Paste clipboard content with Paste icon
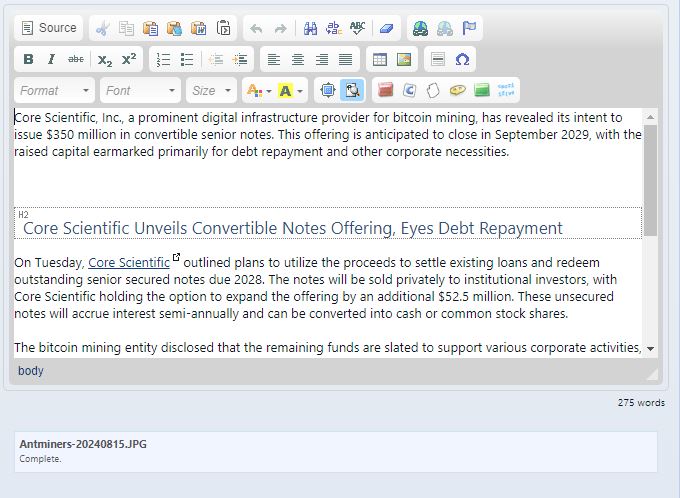Image resolution: width=680 pixels, height=498 pixels. click(x=150, y=28)
